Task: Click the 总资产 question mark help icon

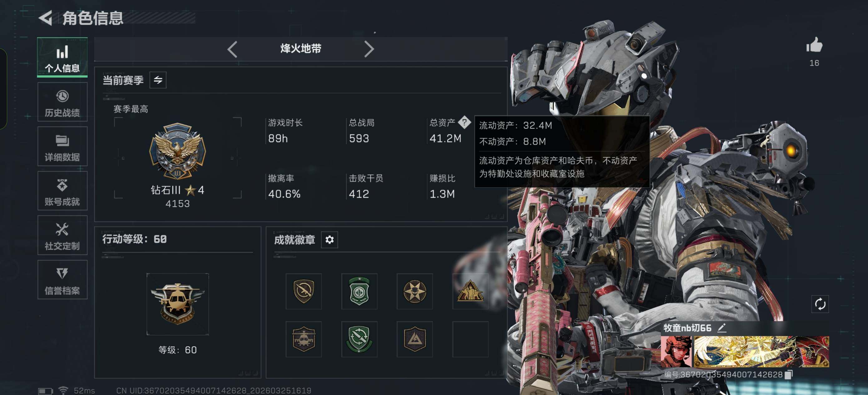Action: pyautogui.click(x=464, y=122)
